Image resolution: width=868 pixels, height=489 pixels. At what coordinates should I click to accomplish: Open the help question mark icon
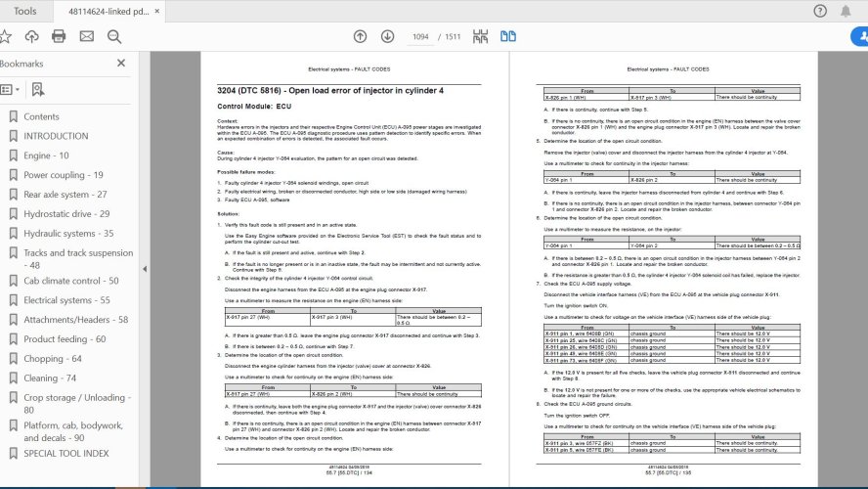(820, 11)
